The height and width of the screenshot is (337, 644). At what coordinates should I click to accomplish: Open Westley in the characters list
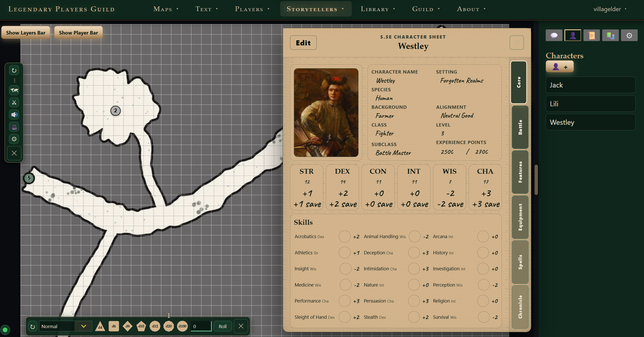590,122
